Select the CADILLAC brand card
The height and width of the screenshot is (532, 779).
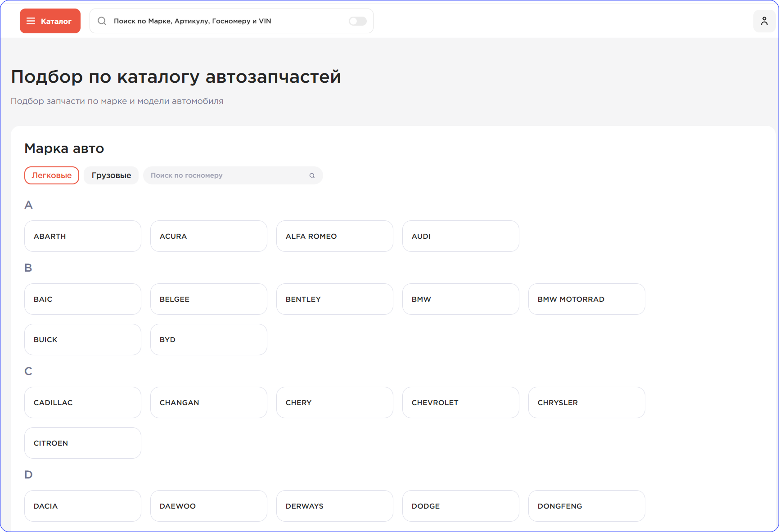(x=83, y=402)
